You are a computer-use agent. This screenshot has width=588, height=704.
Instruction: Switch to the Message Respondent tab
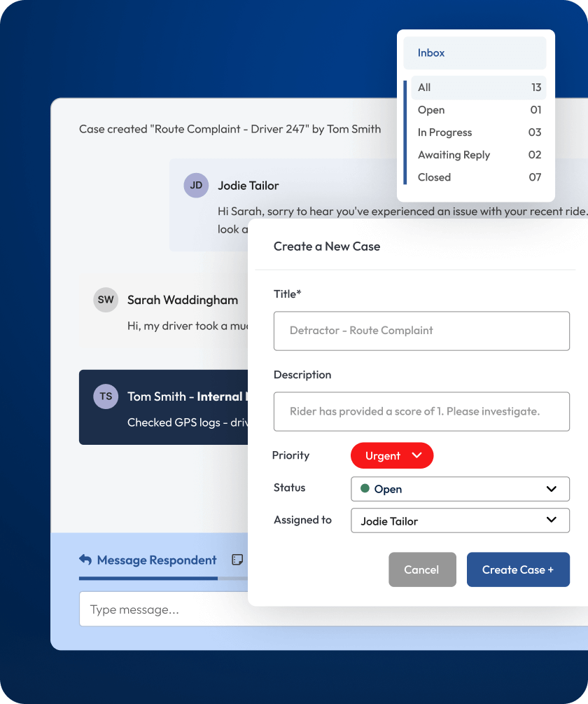pos(156,560)
